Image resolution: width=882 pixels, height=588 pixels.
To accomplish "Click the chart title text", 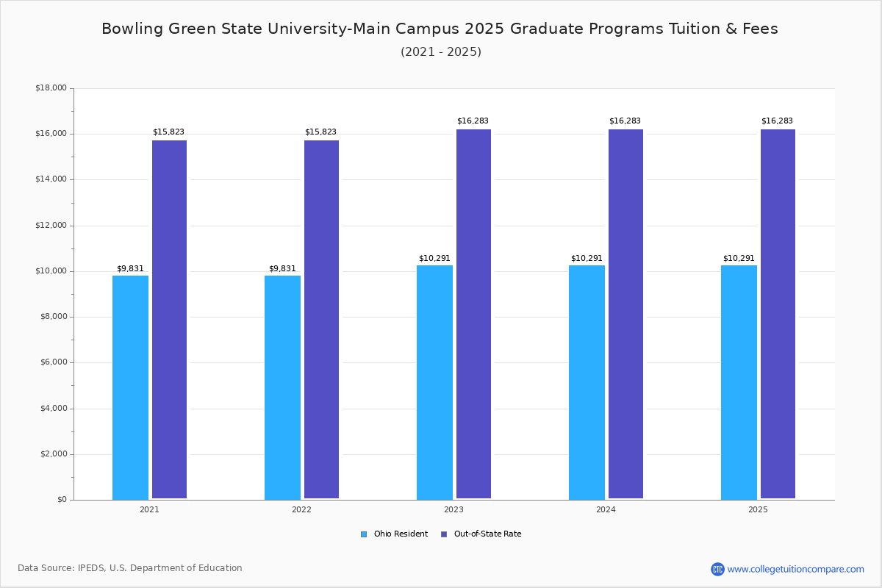I will pyautogui.click(x=440, y=29).
